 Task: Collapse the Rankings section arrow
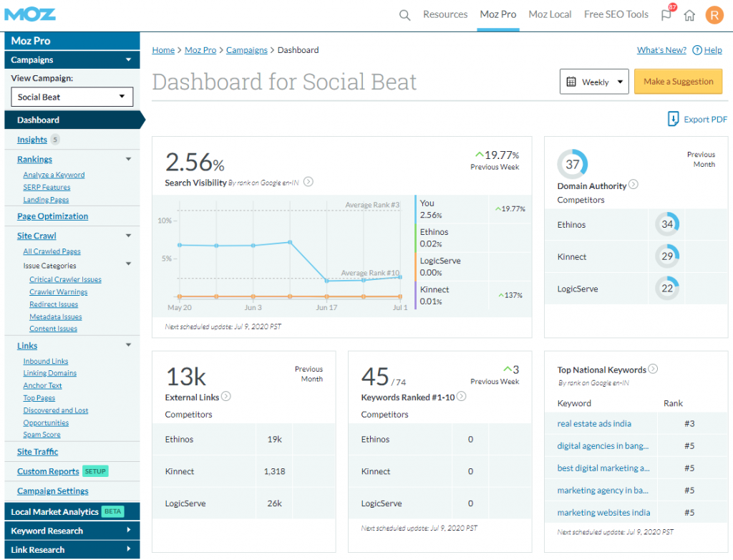point(129,159)
